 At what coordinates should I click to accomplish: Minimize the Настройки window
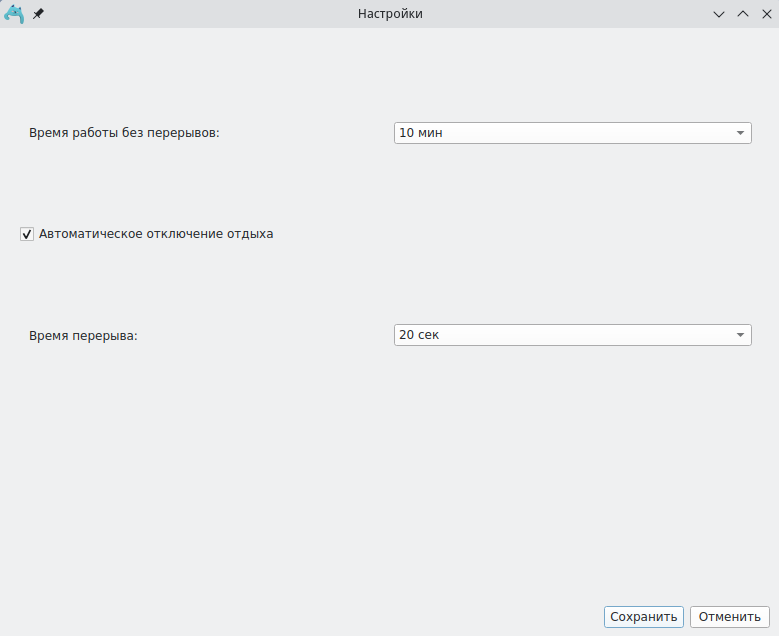click(x=718, y=14)
